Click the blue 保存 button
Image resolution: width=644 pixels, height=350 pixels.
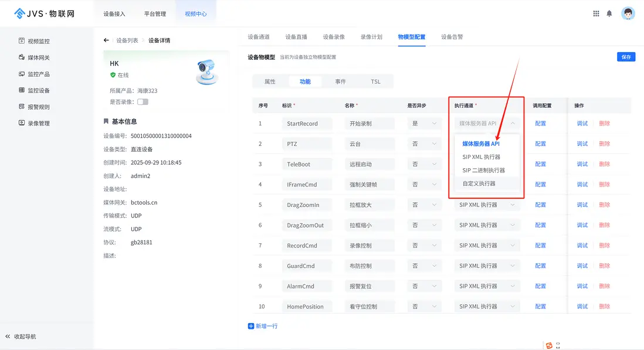[x=626, y=57]
